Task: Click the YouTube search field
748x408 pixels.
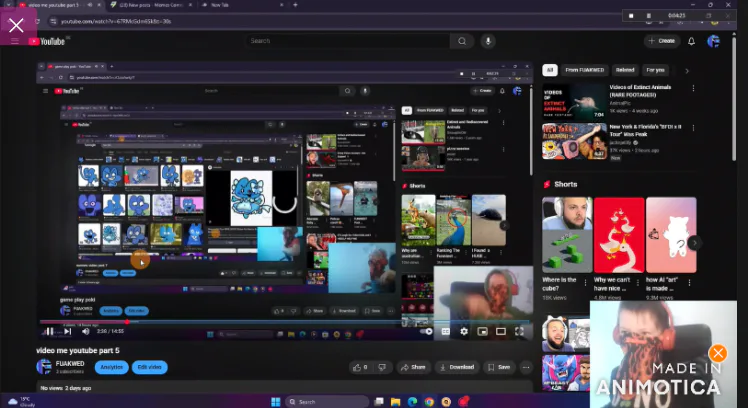Action: (347, 41)
